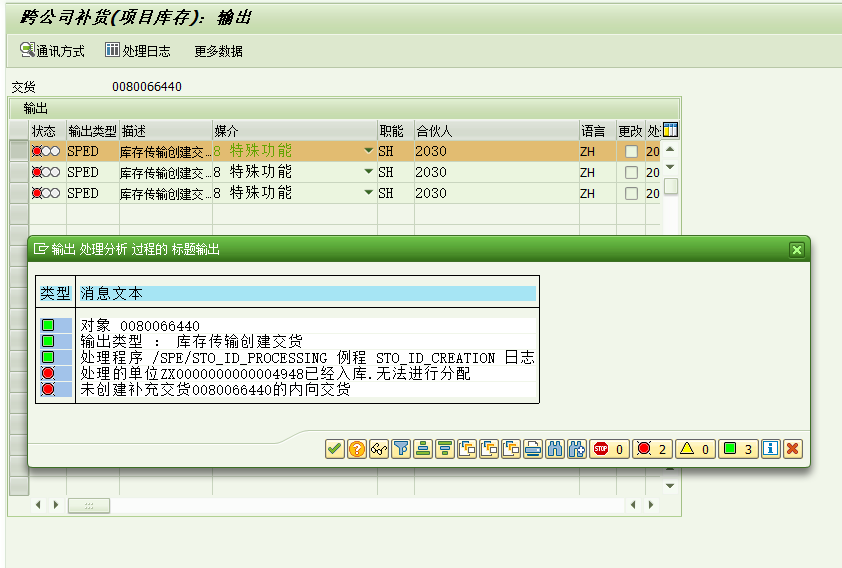Click 输出类型 column header
This screenshot has height=568, width=842.
[92, 131]
